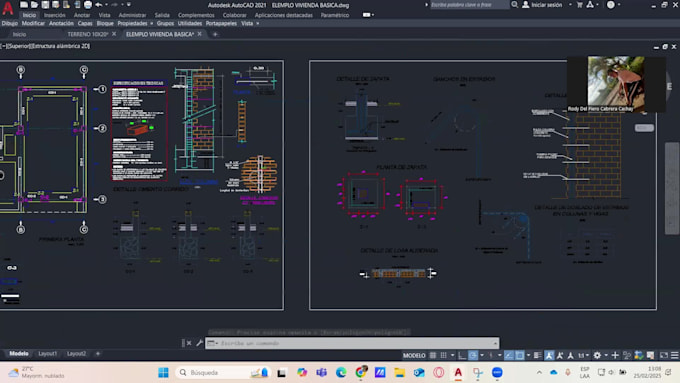Click the command line customize wrench icon
The height and width of the screenshot is (383, 680).
coord(199,343)
